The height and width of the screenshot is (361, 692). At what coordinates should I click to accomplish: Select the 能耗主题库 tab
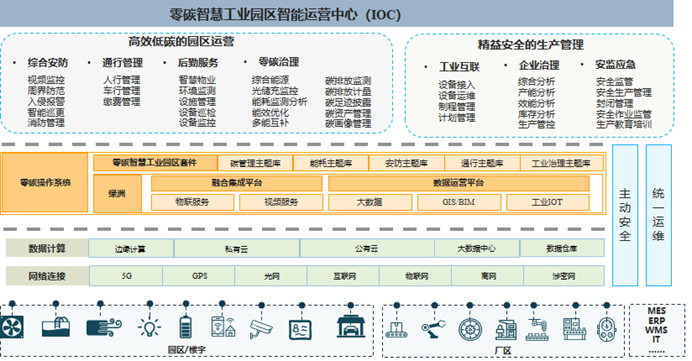[331, 163]
